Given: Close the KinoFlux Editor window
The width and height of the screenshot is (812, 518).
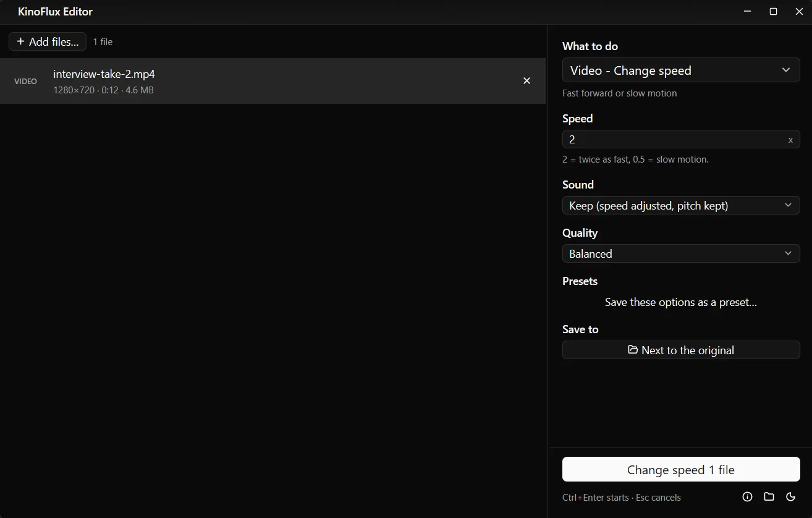Looking at the screenshot, I should [799, 12].
